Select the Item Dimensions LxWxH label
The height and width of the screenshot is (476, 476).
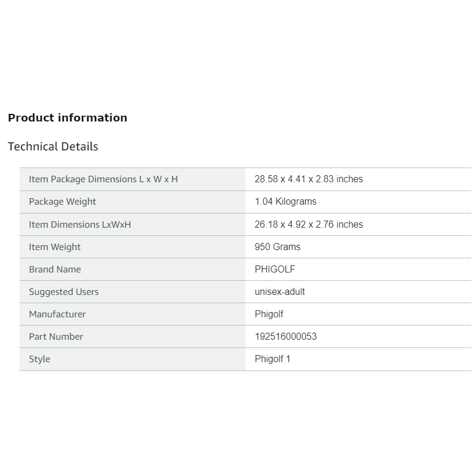click(80, 224)
